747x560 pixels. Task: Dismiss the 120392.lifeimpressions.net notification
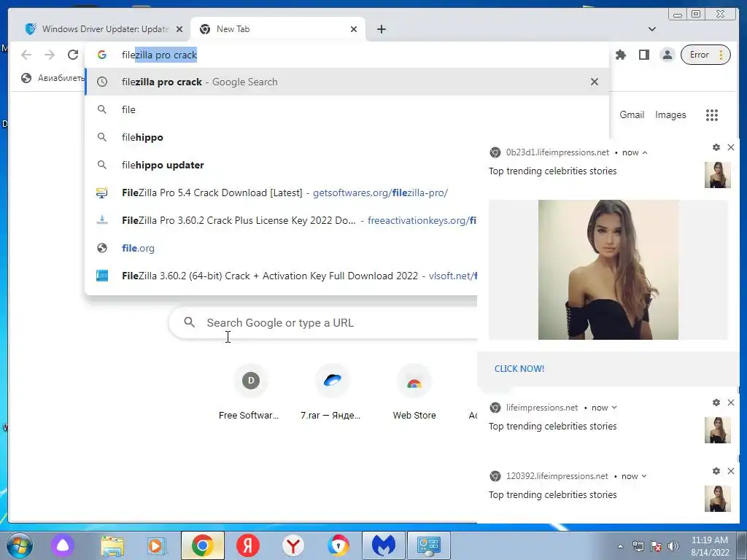(x=731, y=471)
